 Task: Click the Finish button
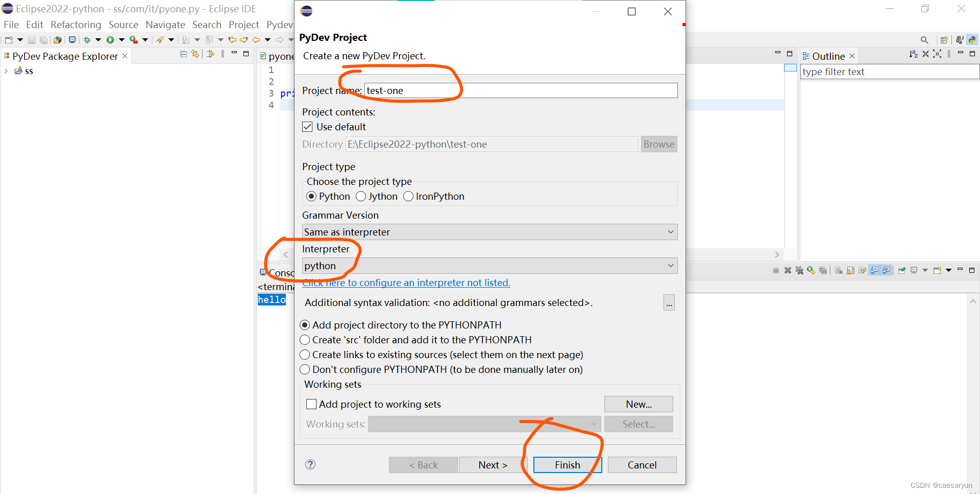tap(568, 465)
